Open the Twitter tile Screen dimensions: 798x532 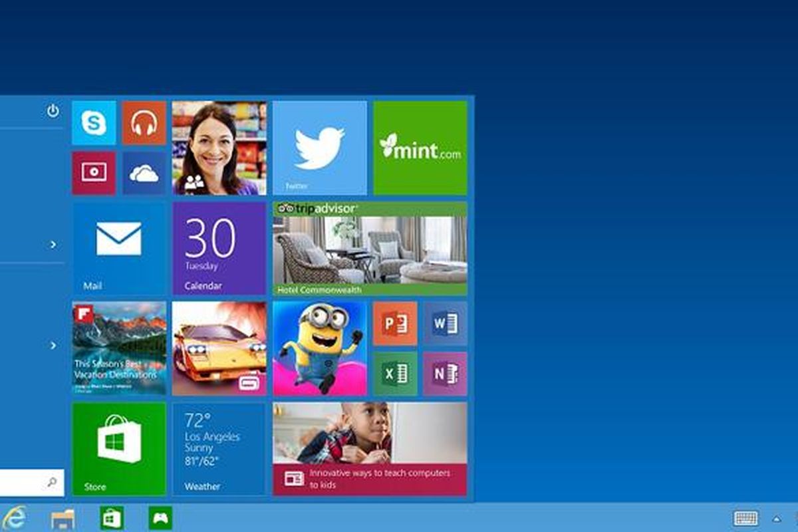[320, 148]
